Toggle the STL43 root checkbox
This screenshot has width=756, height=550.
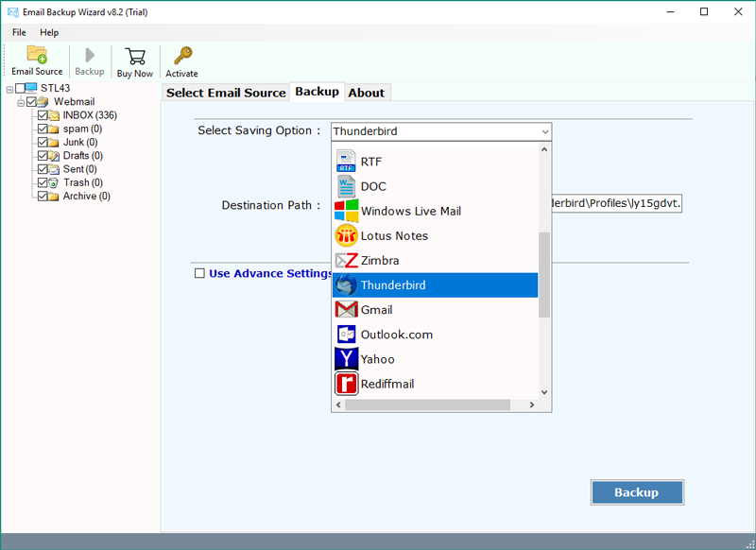tap(20, 88)
